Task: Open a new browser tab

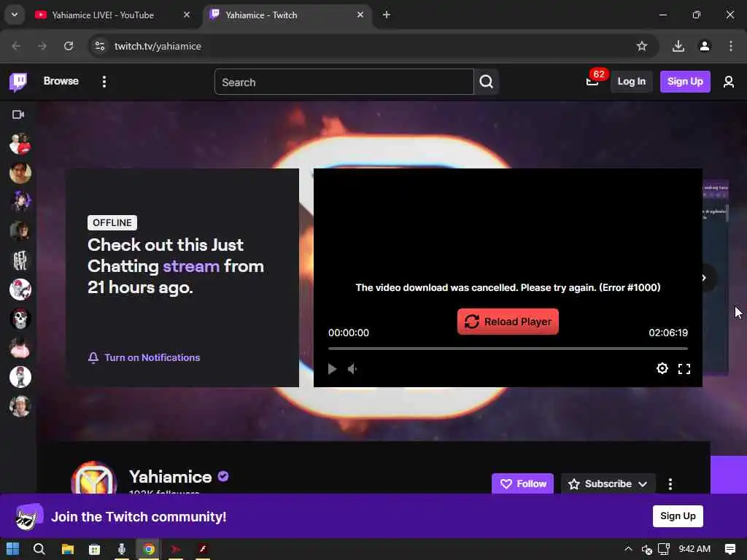Action: coord(387,15)
